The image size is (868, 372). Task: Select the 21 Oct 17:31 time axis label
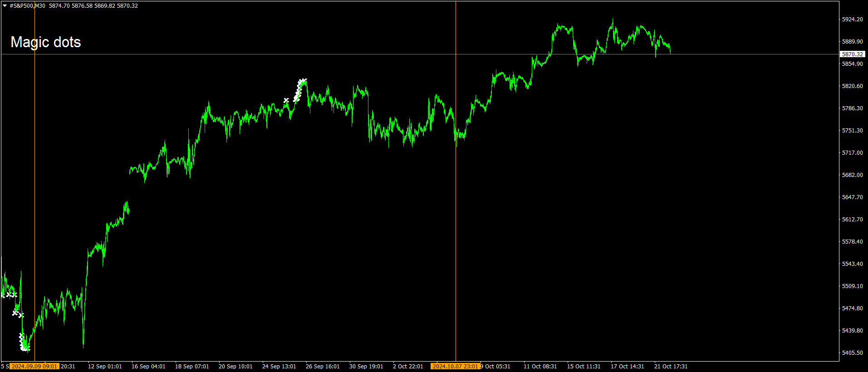(x=671, y=367)
